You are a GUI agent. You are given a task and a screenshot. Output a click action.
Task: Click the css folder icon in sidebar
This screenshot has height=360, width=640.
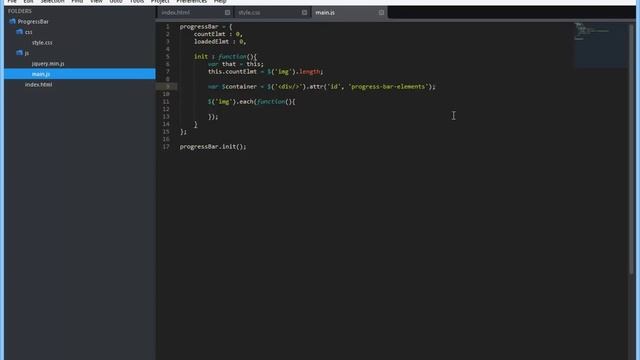19,32
